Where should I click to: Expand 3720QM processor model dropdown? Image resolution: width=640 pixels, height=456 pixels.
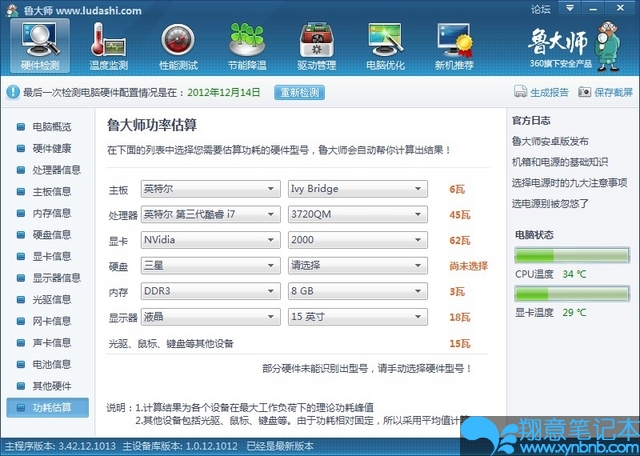click(358, 214)
